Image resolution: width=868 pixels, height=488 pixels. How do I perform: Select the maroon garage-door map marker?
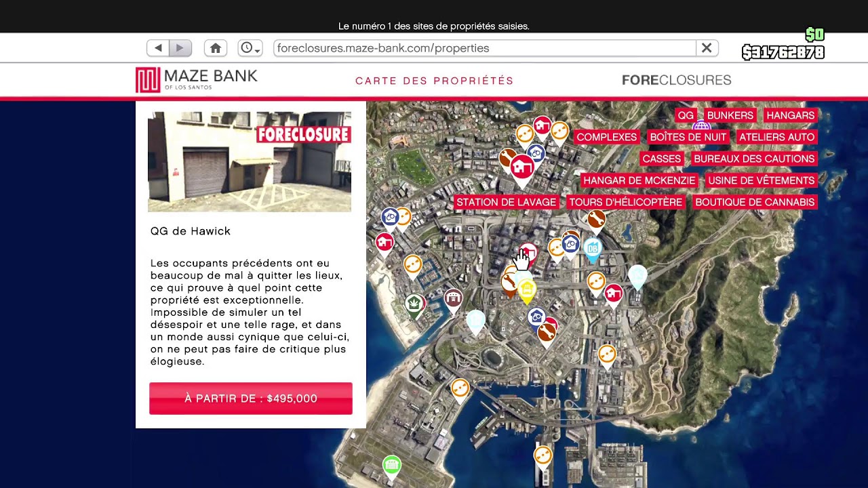point(453,300)
